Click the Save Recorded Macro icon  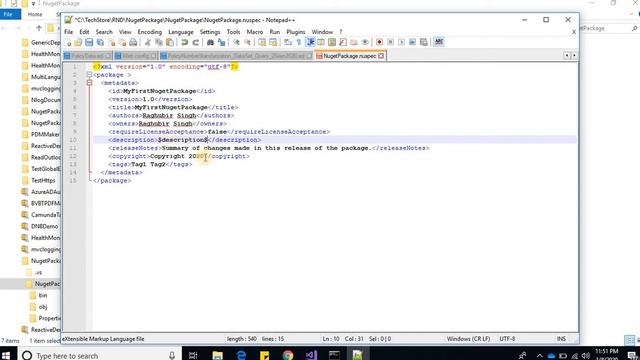click(x=424, y=42)
